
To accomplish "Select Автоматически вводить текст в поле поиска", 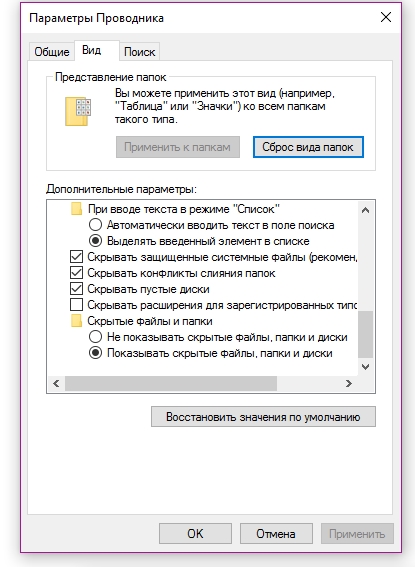I will [95, 225].
